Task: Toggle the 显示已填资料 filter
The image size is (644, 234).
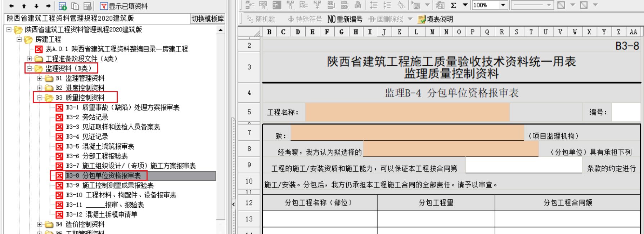Action: click(123, 6)
